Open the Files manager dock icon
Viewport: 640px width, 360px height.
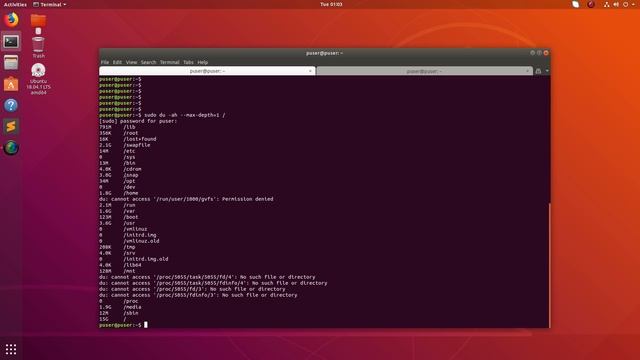11,62
